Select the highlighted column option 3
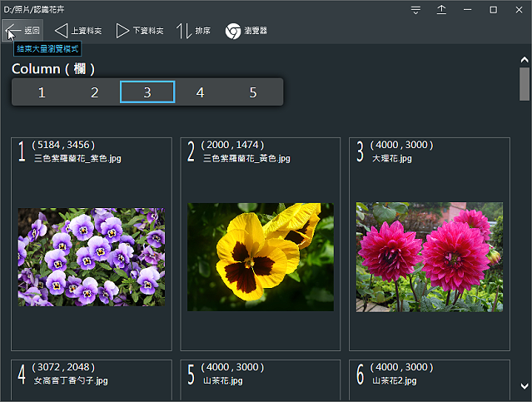 tap(147, 92)
